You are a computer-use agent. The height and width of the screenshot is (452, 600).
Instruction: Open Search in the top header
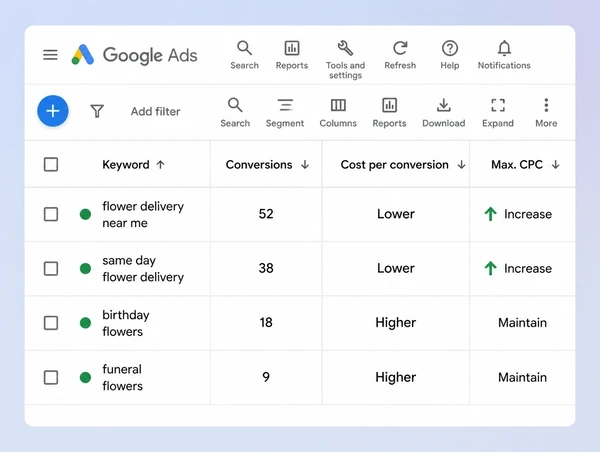pyautogui.click(x=245, y=55)
